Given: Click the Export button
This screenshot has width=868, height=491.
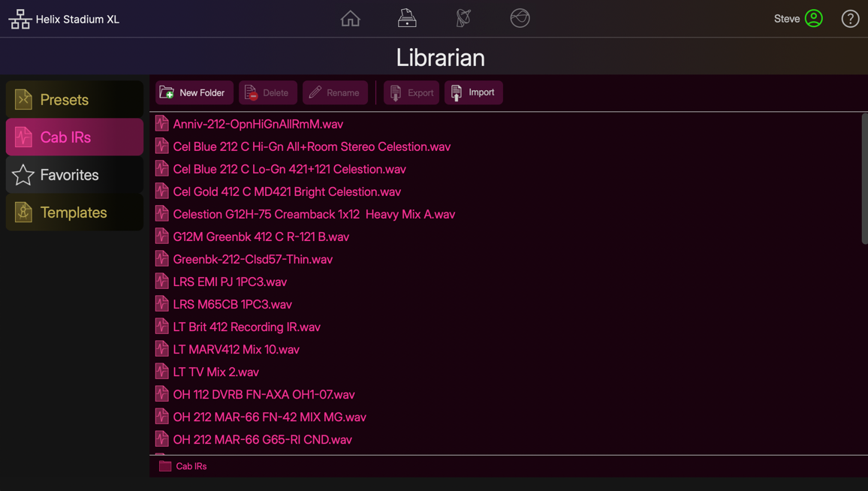Looking at the screenshot, I should pos(411,92).
